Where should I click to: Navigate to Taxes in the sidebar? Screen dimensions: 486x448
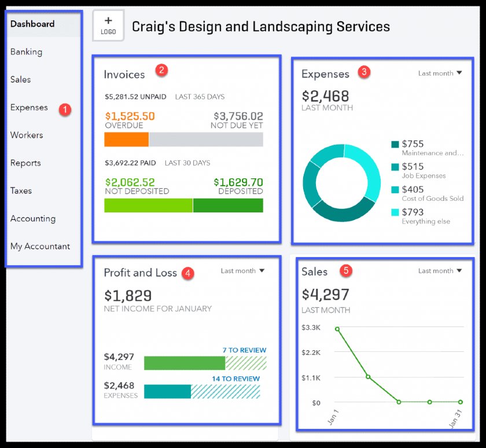[21, 190]
